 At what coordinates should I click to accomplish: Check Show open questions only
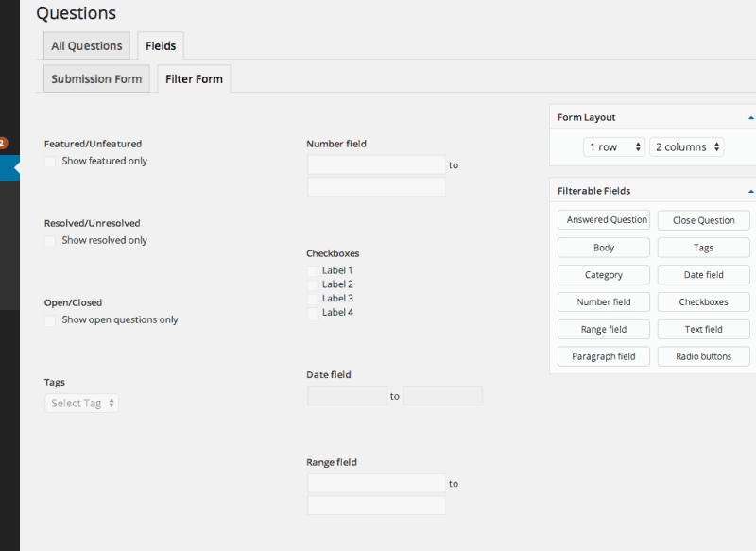[50, 320]
